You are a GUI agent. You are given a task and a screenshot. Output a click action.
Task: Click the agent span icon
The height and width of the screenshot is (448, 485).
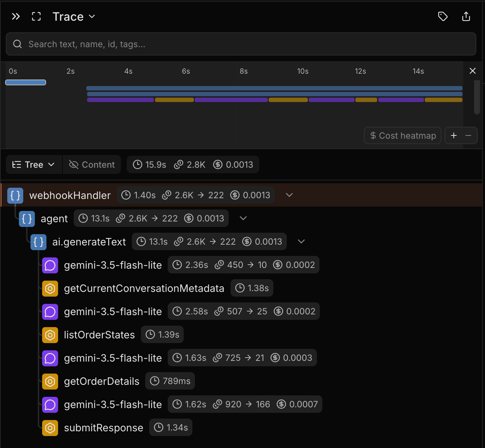27,219
